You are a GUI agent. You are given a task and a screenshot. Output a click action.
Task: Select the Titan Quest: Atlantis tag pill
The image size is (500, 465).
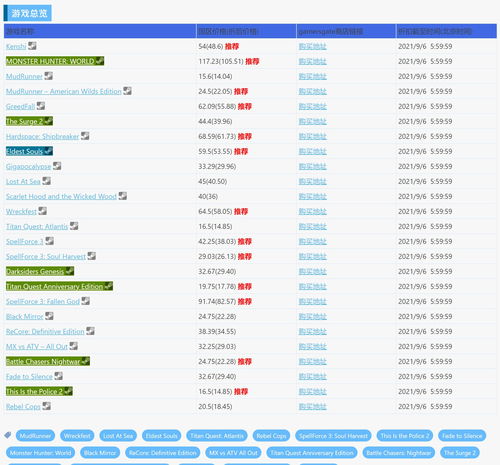217,436
